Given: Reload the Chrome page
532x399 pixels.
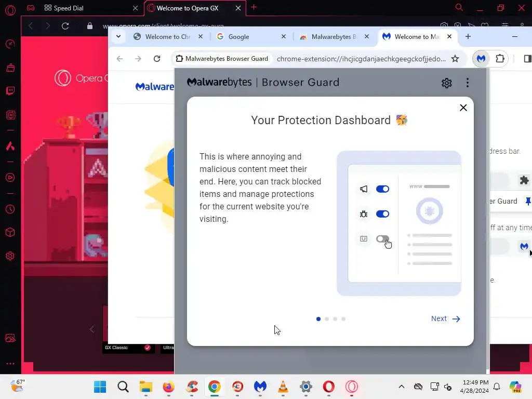Looking at the screenshot, I should pos(157,59).
